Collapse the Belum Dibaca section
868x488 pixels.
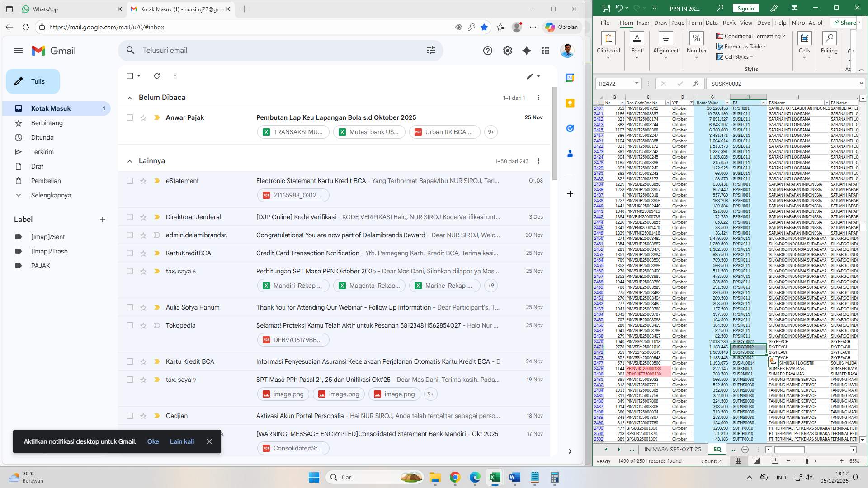coord(129,97)
